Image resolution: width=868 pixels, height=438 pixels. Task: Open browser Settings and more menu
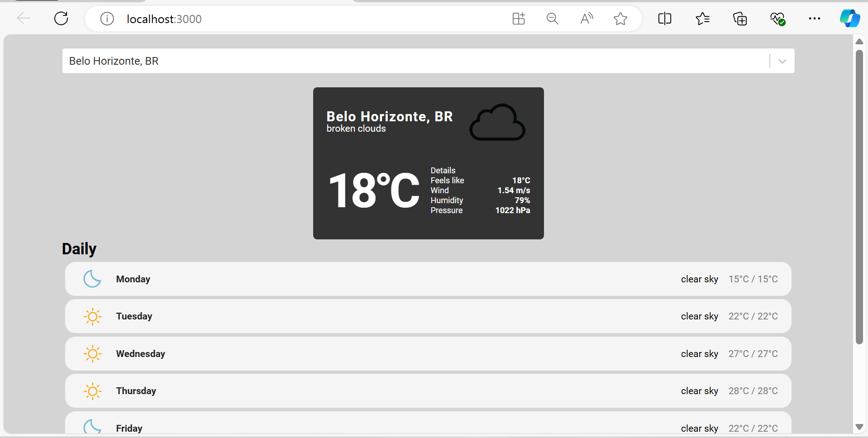pyautogui.click(x=814, y=19)
